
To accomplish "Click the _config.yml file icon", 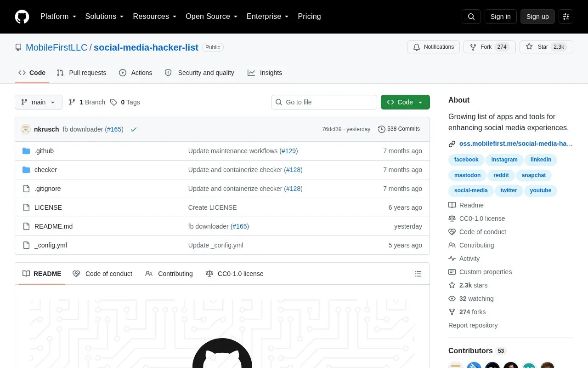I will [x=26, y=245].
